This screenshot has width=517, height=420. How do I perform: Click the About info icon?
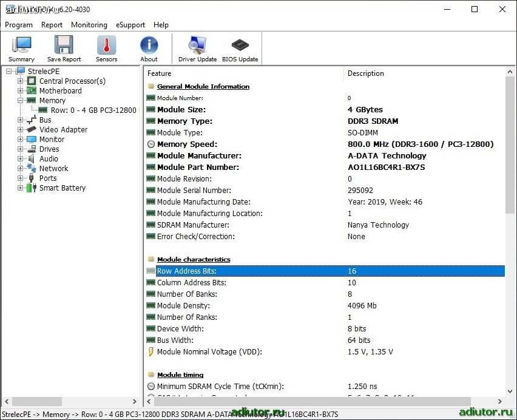click(149, 49)
